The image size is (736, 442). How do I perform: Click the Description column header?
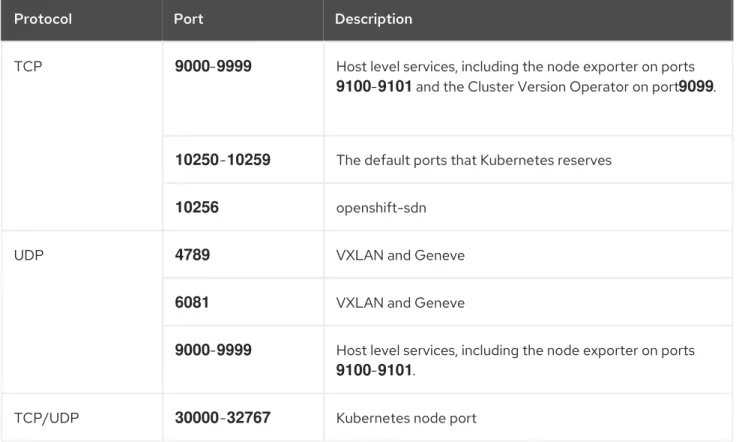[x=373, y=19]
